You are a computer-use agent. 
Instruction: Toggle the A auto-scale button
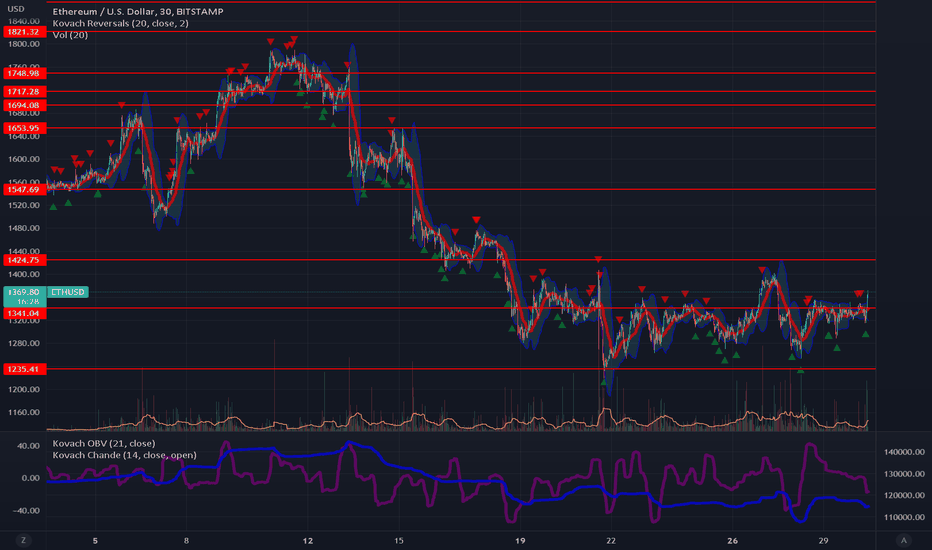[903, 540]
